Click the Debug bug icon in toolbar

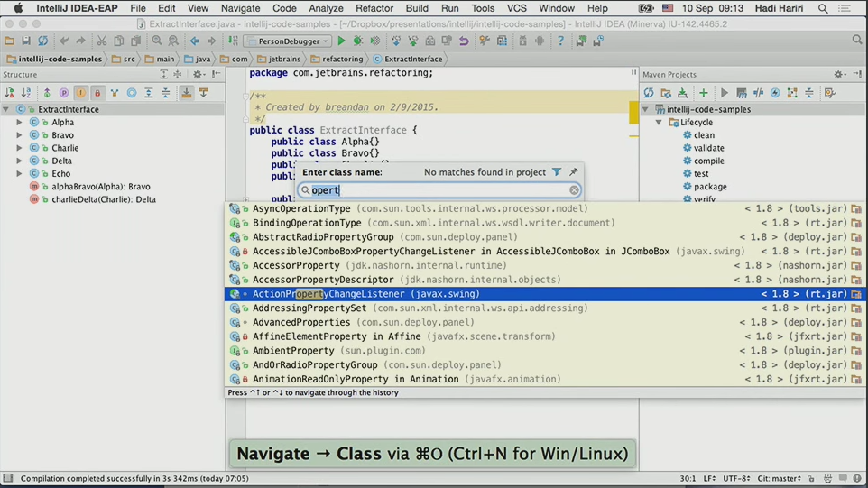click(x=358, y=41)
